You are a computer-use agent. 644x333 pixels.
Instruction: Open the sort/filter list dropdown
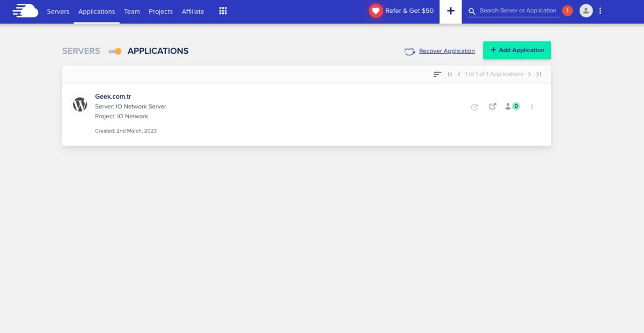[437, 74]
